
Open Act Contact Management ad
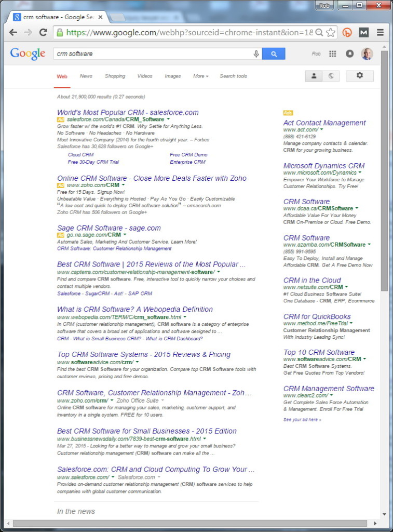[x=324, y=123]
